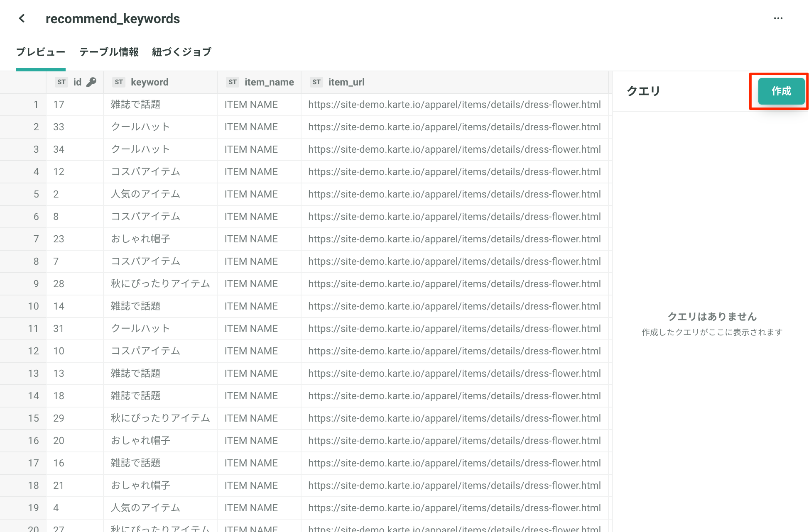Click the item URL in row 9
Viewport: 809px width, 532px height.
[454, 284]
